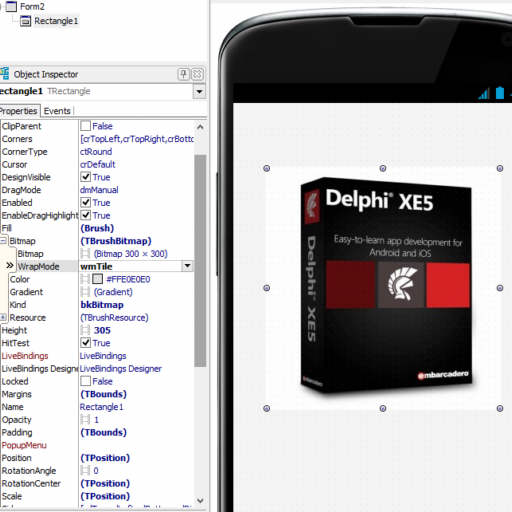Collapse the Bitmap property expander
The image size is (512, 512).
(x=3, y=241)
